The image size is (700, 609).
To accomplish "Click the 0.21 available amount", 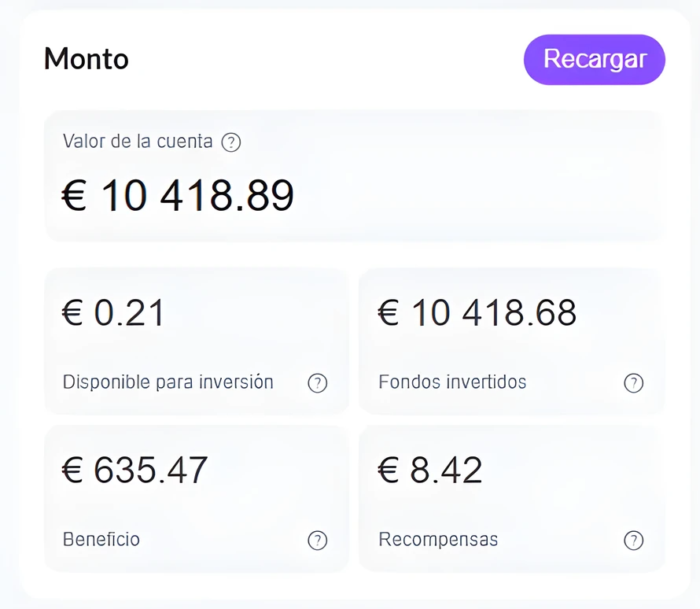I will (130, 313).
